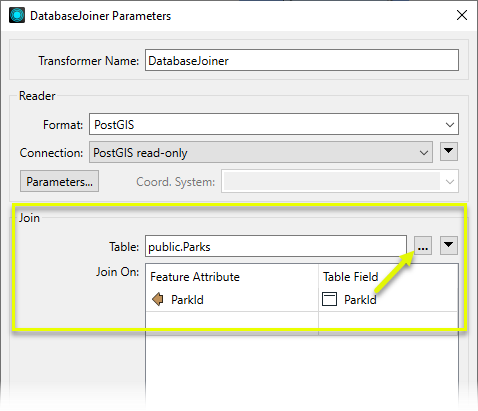Select the ParkId Feature Attribute cell
Image resolution: width=478 pixels, height=411 pixels.
[x=232, y=300]
